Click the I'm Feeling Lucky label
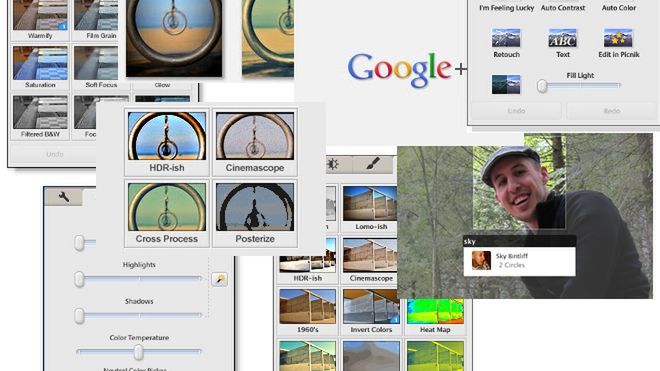This screenshot has height=371, width=660. tap(506, 8)
